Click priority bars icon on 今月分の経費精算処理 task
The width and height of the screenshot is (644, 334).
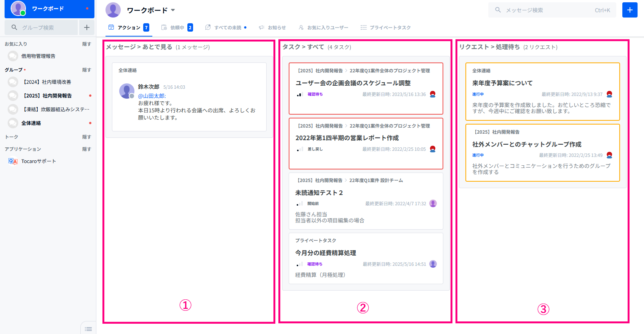(300, 264)
